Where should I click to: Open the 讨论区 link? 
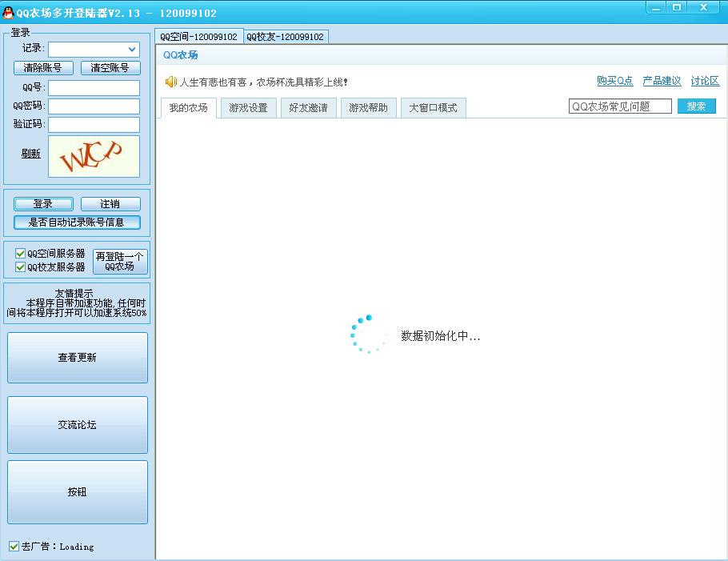click(x=705, y=81)
